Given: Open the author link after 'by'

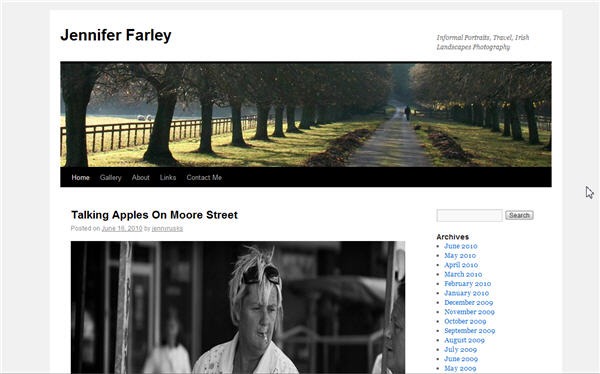Looking at the screenshot, I should tap(167, 229).
